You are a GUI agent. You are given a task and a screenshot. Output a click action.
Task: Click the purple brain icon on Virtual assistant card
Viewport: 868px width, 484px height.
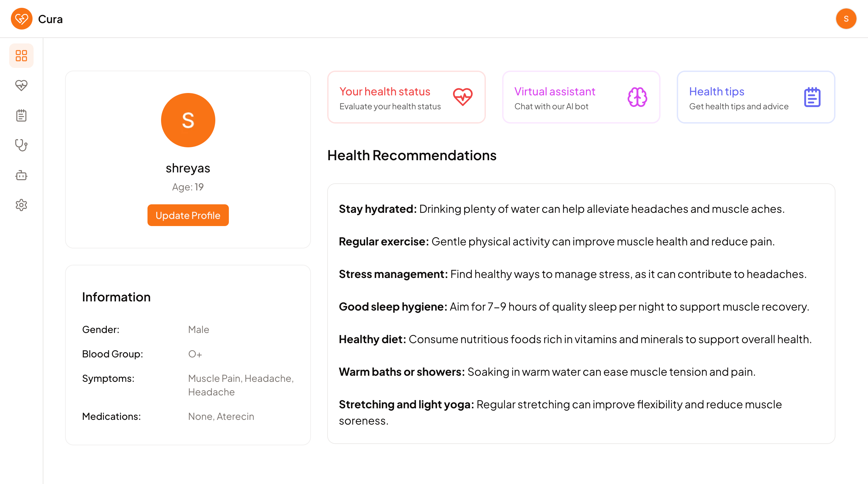coord(637,97)
